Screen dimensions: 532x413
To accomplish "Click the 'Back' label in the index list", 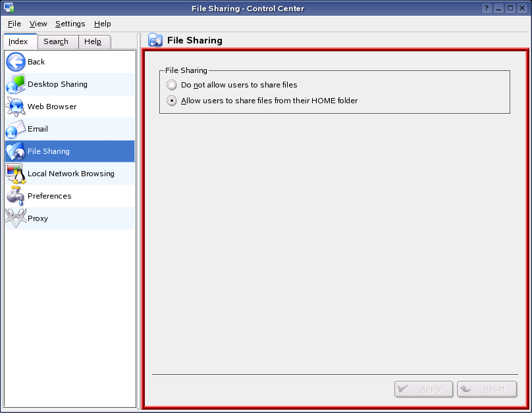I will tap(36, 62).
